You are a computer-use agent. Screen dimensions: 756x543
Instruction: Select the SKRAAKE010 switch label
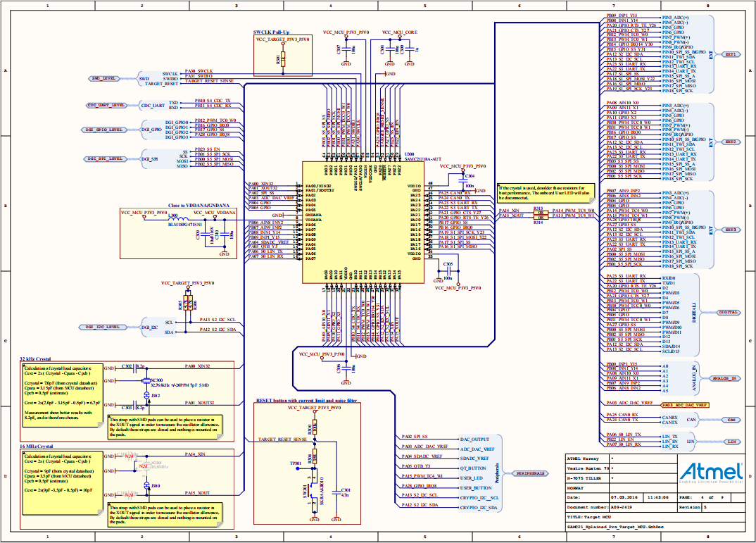(x=322, y=490)
